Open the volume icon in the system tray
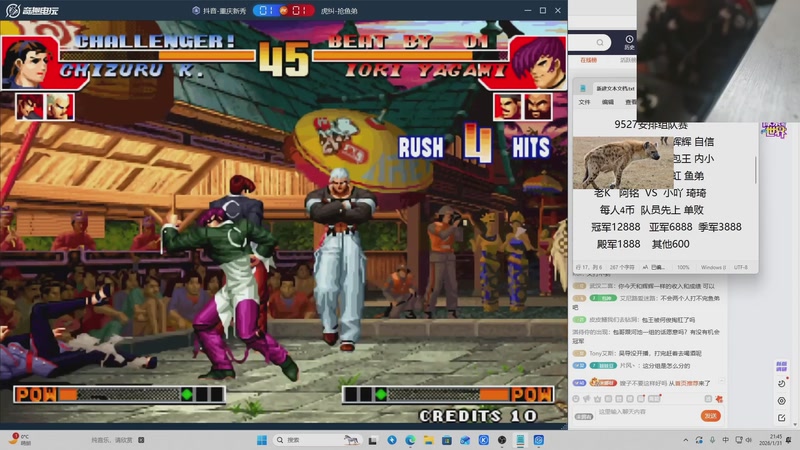 [749, 440]
